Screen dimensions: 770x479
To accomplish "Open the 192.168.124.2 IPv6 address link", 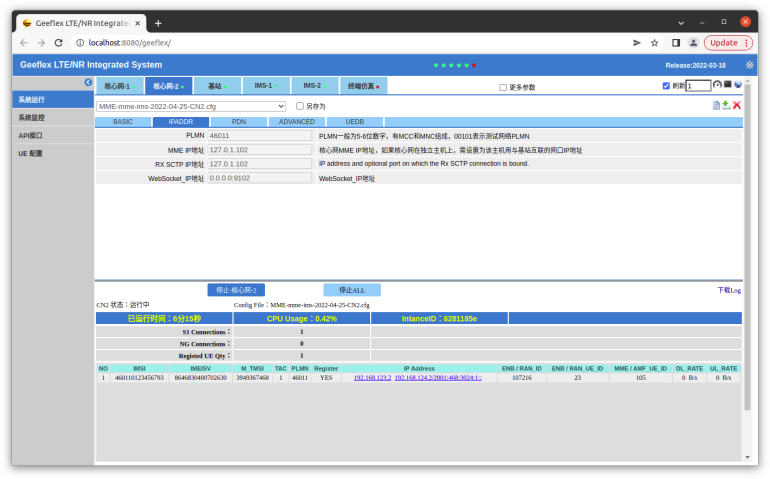I will pos(438,378).
